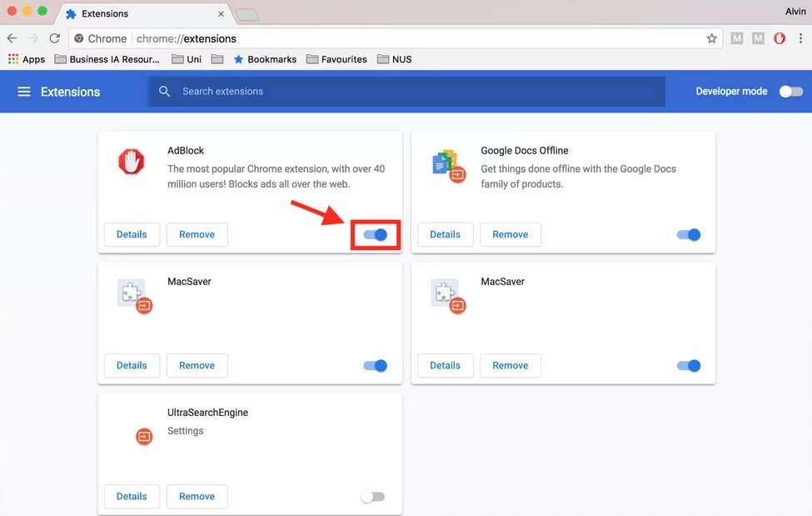Remove Google Docs Offline

coord(510,234)
